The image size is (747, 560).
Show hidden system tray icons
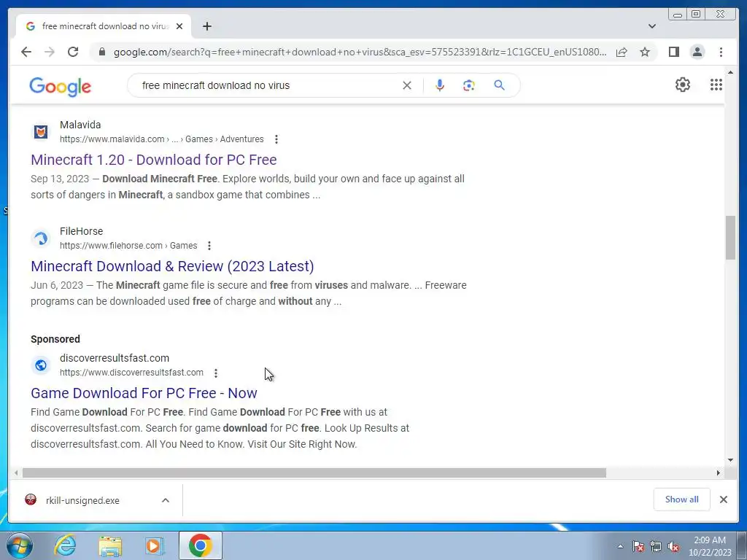click(620, 547)
